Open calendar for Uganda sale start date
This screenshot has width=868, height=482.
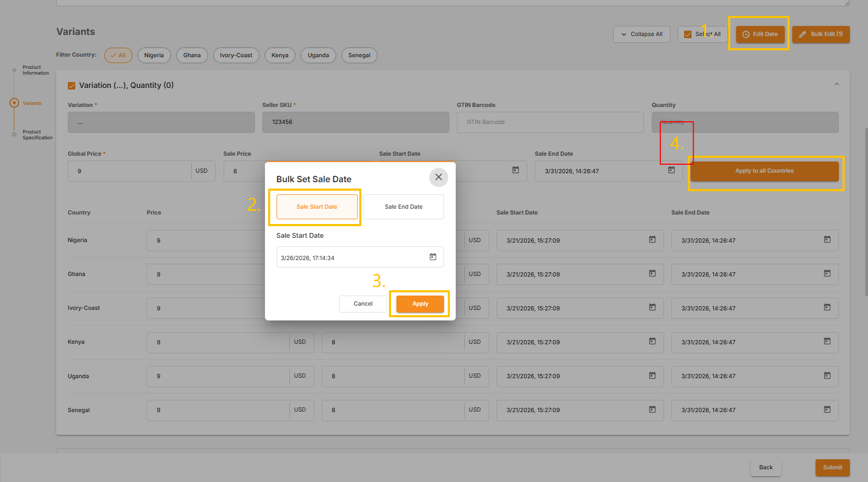point(652,376)
